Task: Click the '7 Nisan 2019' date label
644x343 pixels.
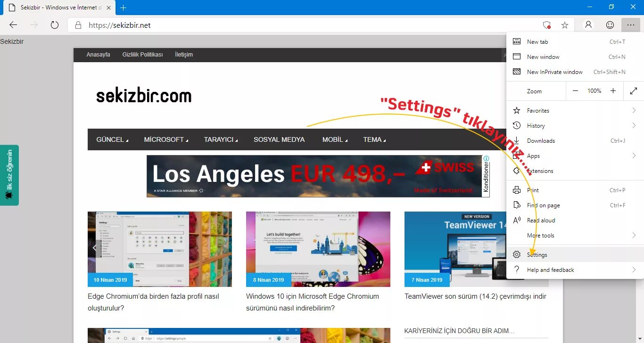Action: [427, 280]
